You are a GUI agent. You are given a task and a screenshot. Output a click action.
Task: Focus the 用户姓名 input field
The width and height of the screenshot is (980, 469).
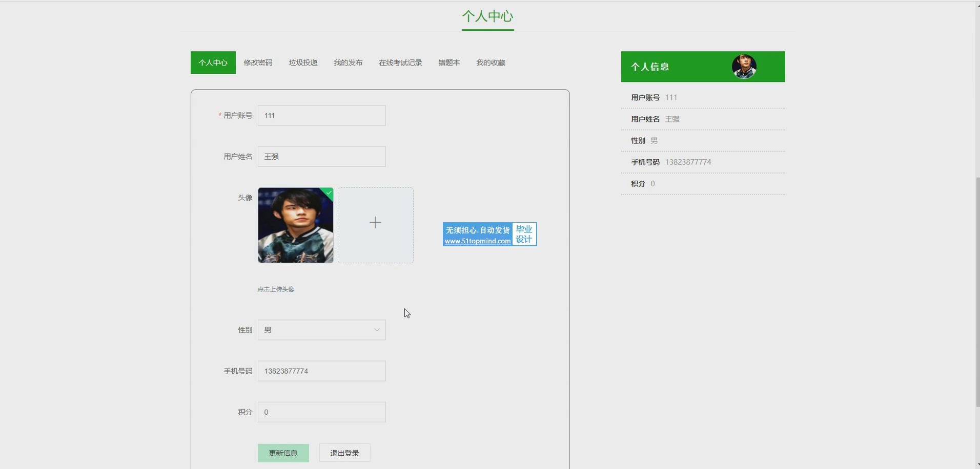tap(322, 157)
